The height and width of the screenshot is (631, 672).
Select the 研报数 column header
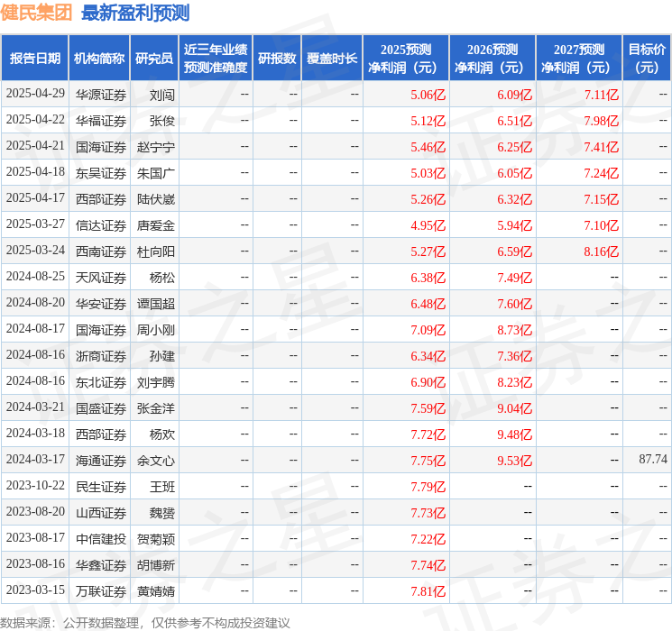276,59
